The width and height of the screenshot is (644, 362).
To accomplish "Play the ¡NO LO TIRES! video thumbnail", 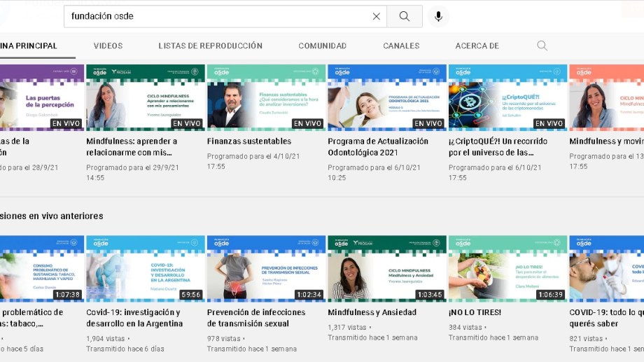I will 507,268.
